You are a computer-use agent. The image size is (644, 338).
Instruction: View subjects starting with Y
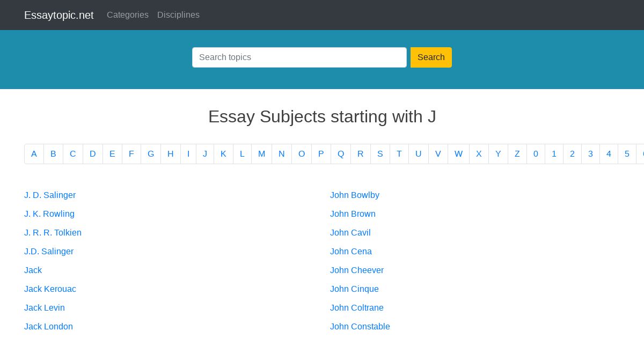498,154
